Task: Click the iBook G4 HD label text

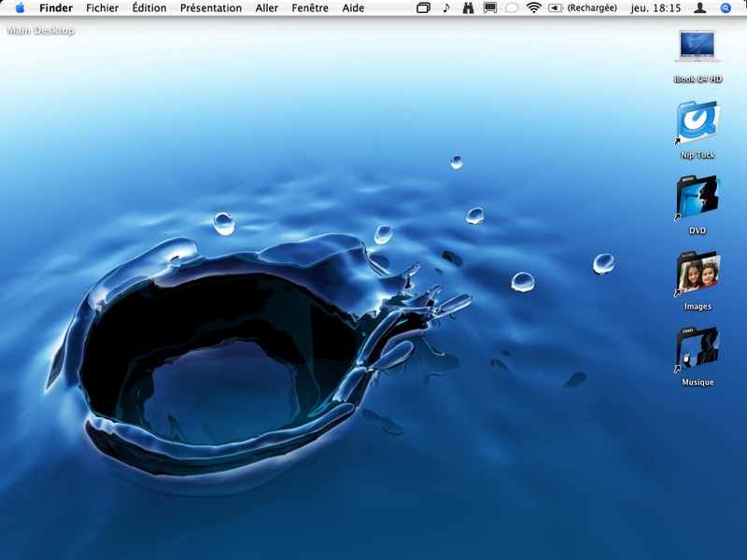Action: point(698,79)
